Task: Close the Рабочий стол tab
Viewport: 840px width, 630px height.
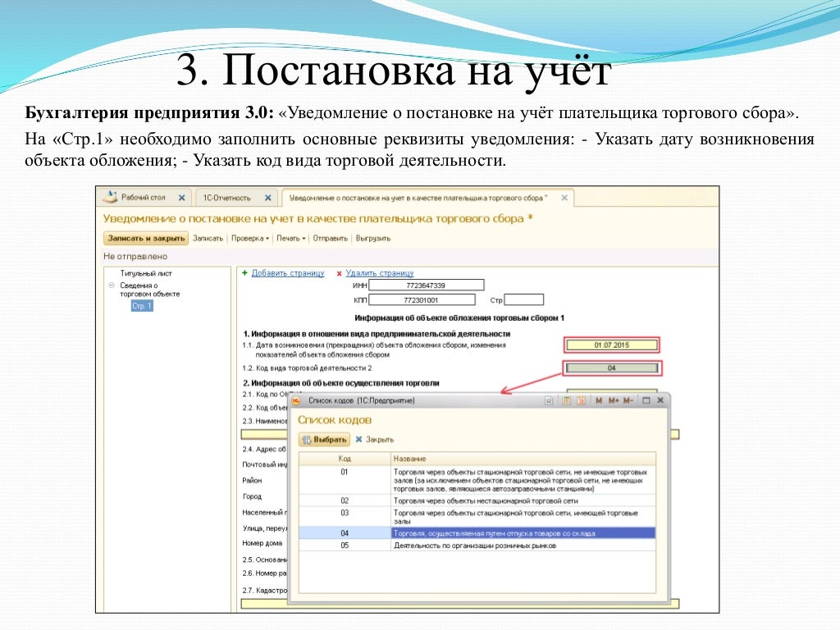Action: click(x=181, y=198)
